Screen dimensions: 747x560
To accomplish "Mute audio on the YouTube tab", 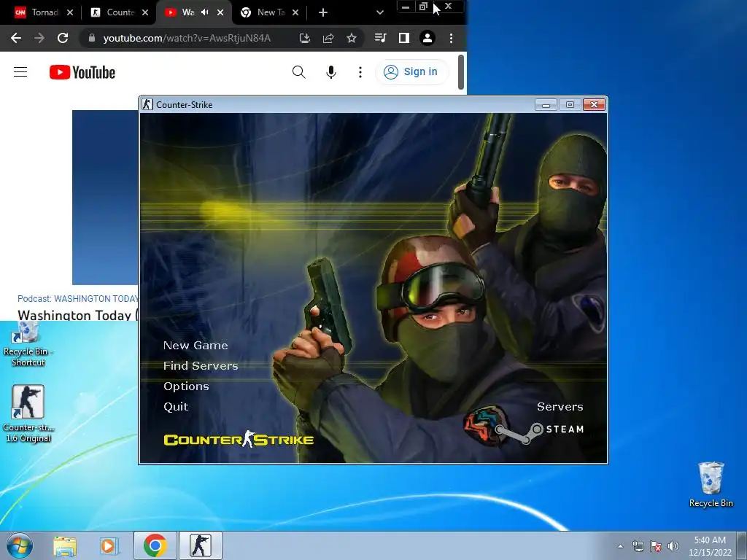I will pyautogui.click(x=205, y=12).
